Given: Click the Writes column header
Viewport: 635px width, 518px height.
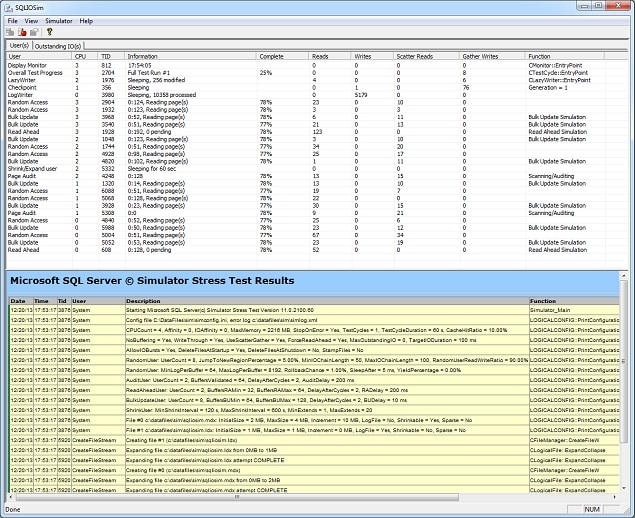Looking at the screenshot, I should pyautogui.click(x=373, y=56).
